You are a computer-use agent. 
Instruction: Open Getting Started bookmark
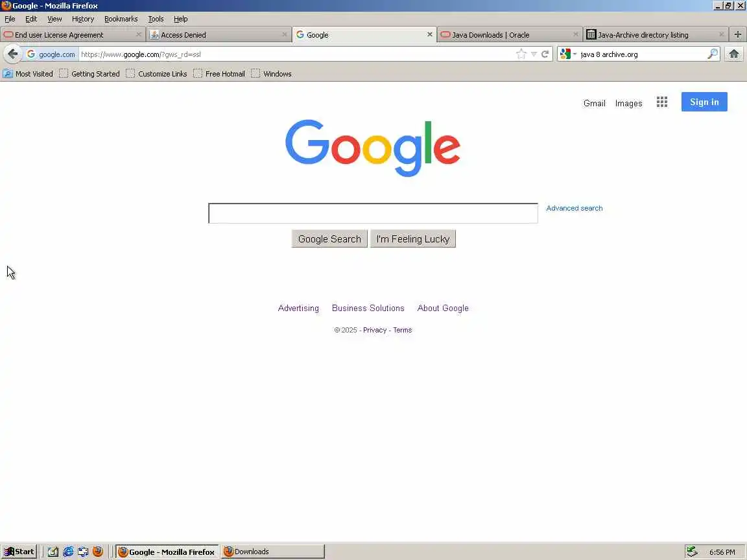coord(89,74)
